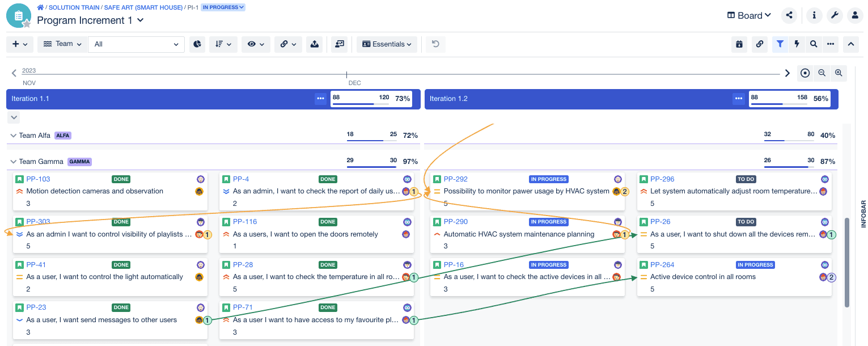Click the DEC marker on timeline
Image resolution: width=868 pixels, height=346 pixels.
coord(354,83)
